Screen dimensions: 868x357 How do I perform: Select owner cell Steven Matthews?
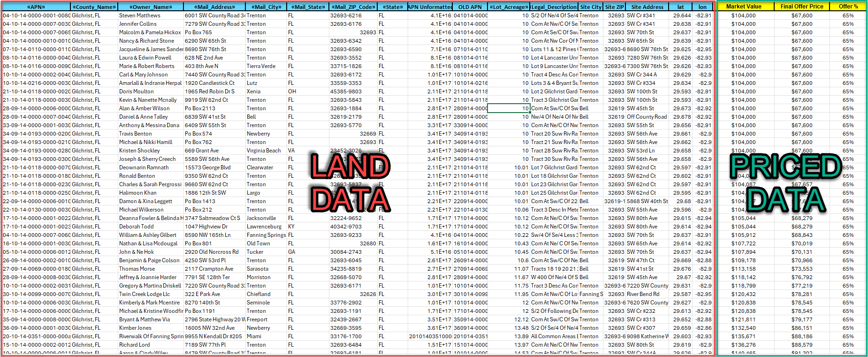coord(150,15)
